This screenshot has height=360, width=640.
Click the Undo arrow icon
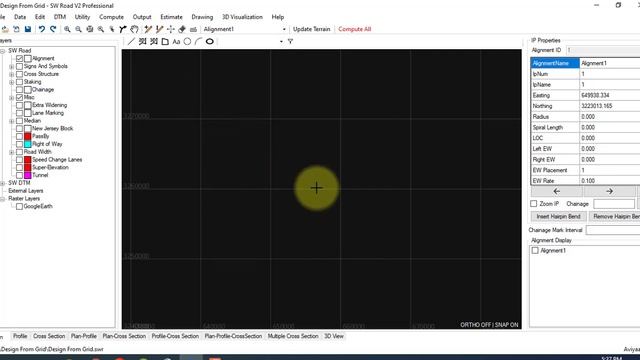tap(42, 29)
